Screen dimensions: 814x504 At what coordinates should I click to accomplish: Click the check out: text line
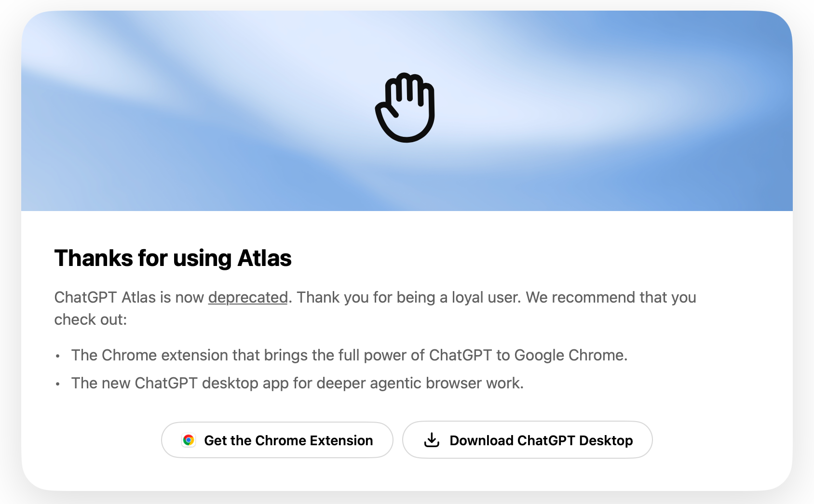pyautogui.click(x=91, y=319)
